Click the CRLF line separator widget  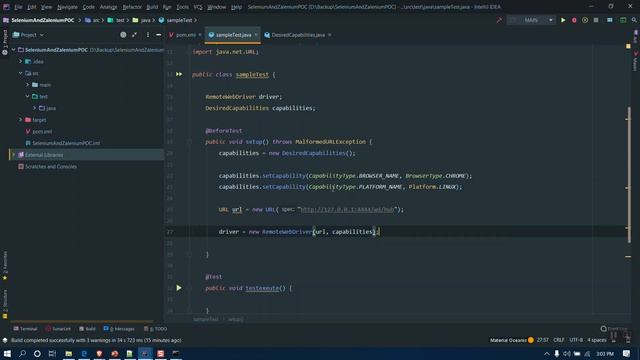(559, 340)
